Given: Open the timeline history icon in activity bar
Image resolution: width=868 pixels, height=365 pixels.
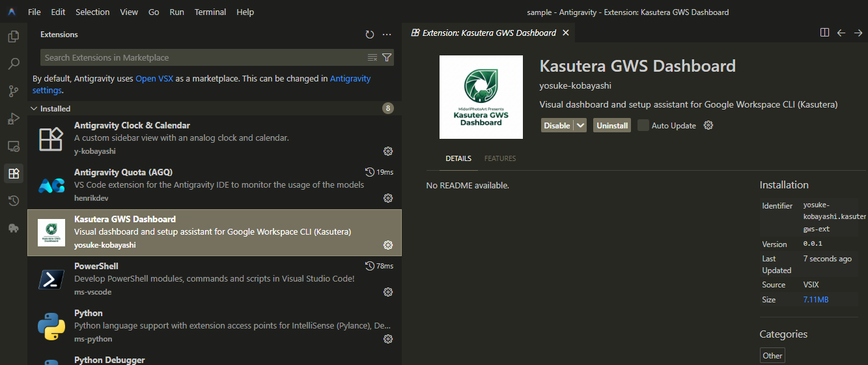Looking at the screenshot, I should [13, 201].
